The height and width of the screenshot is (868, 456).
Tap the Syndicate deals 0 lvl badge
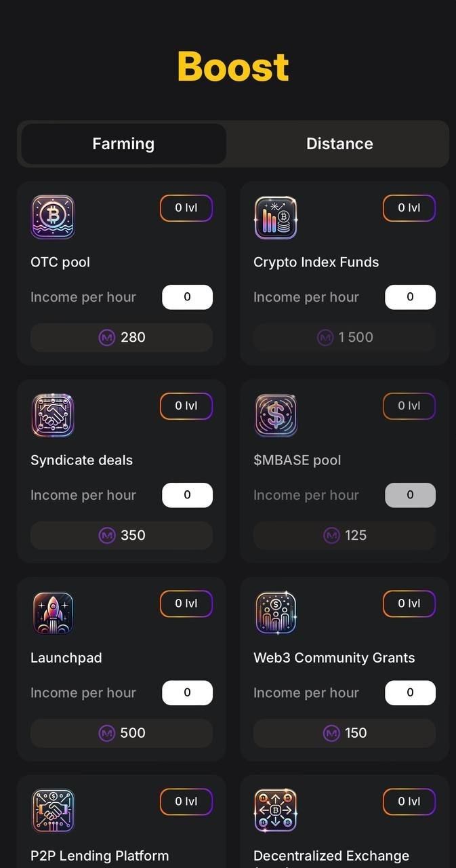(x=186, y=406)
